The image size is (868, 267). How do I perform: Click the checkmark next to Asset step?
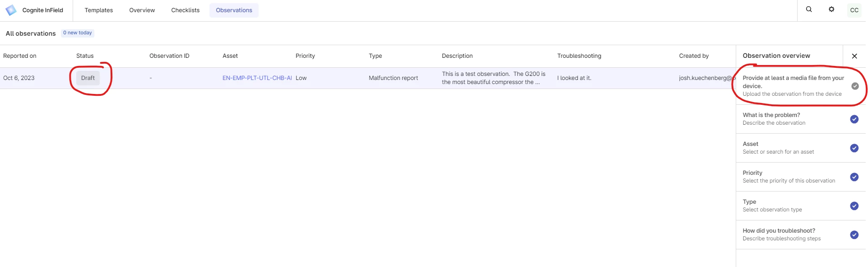coord(854,148)
